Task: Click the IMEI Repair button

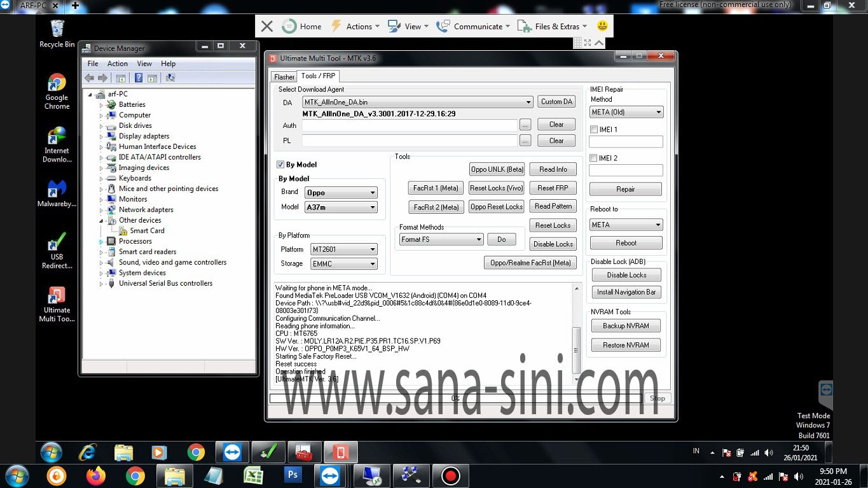Action: 626,189
